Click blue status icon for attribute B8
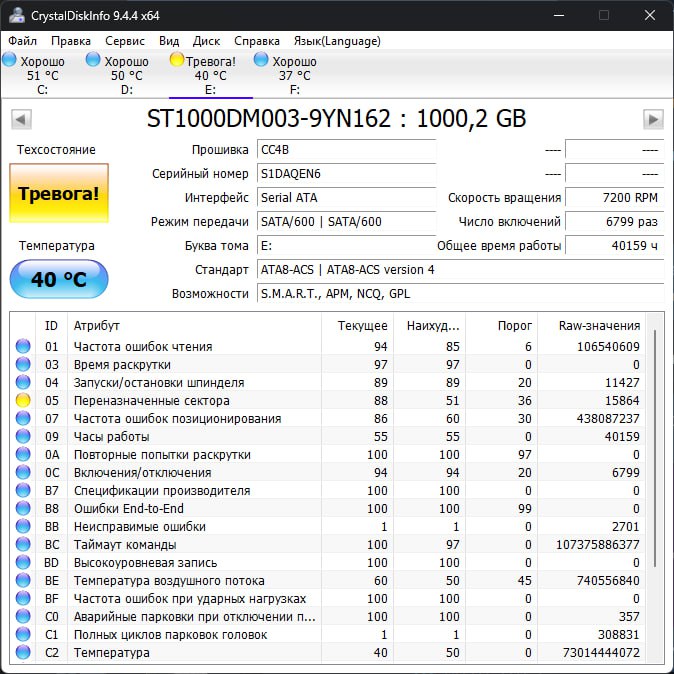This screenshot has height=674, width=674. point(23,509)
